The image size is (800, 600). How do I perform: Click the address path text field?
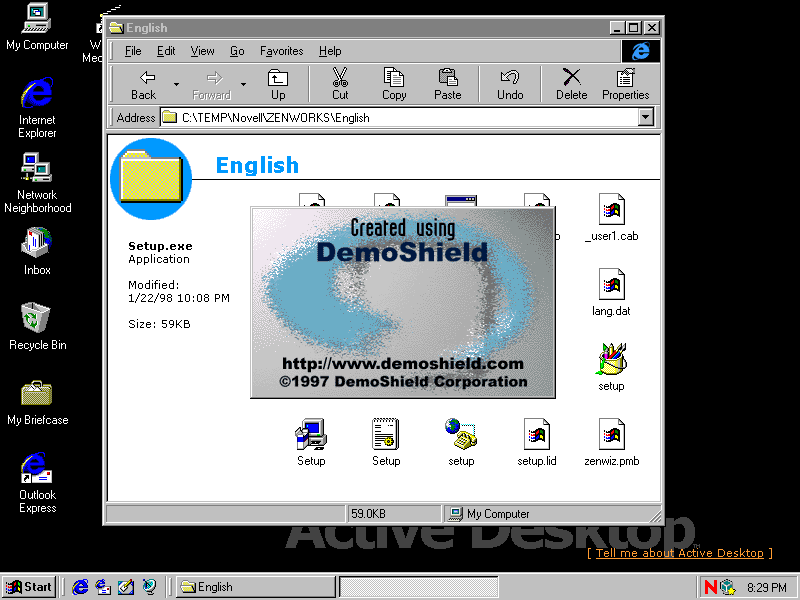click(x=400, y=118)
